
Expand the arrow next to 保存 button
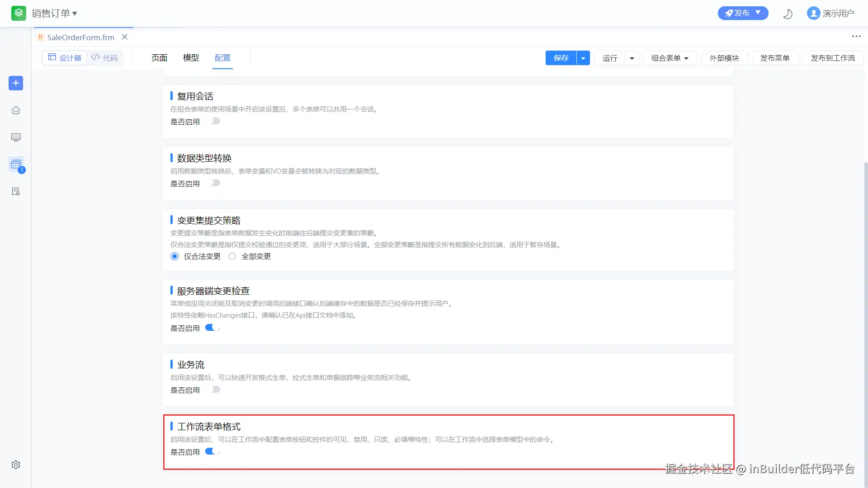click(x=583, y=58)
